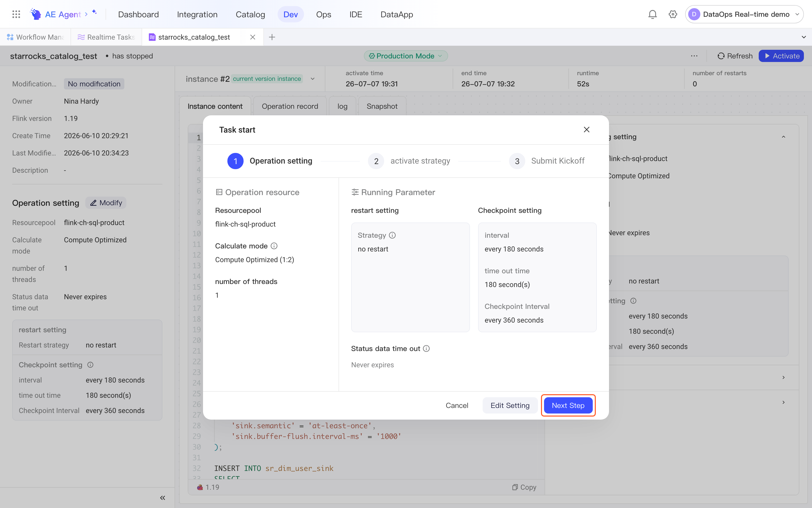Click the Calculate mode info icon

tap(274, 246)
